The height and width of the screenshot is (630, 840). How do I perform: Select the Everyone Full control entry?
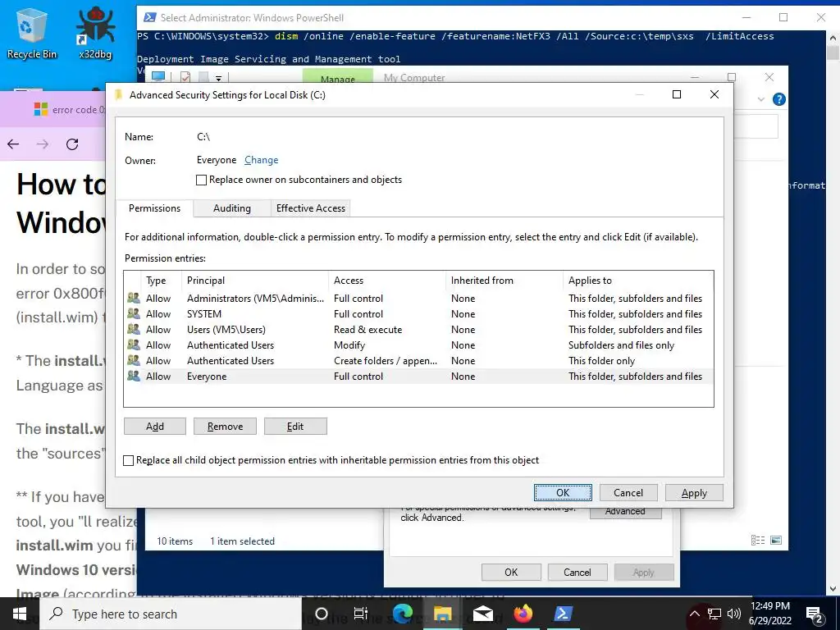pos(419,376)
